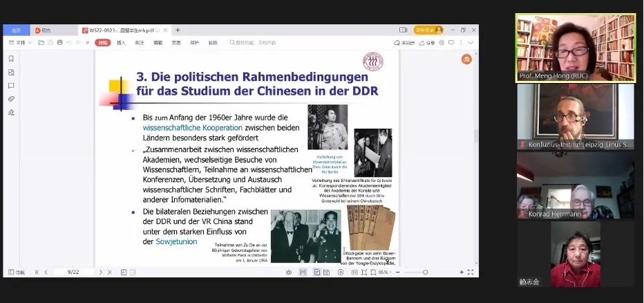This screenshot has height=303, width=644.
Task: Select Konrad Herrmann video tile
Action: click(x=576, y=185)
